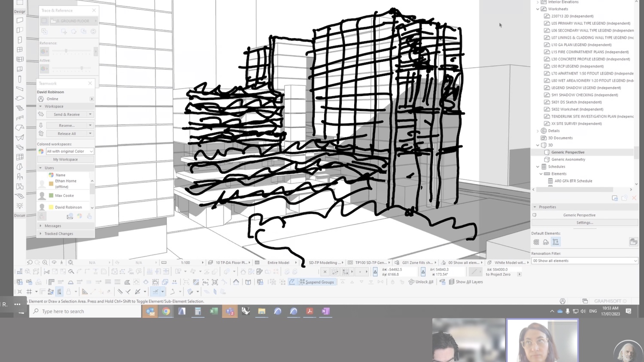The width and height of the screenshot is (644, 362).
Task: Select the Wall tool in the Design toolbox
Action: pyautogui.click(x=20, y=20)
